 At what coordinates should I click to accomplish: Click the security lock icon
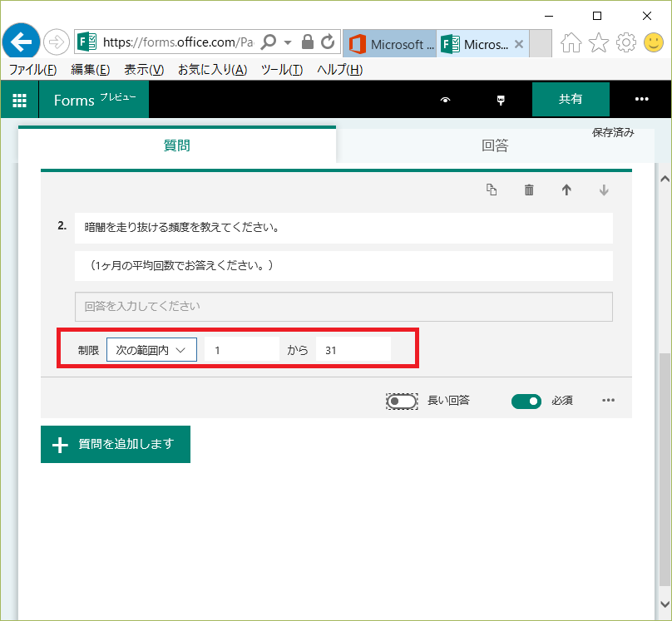[x=307, y=42]
